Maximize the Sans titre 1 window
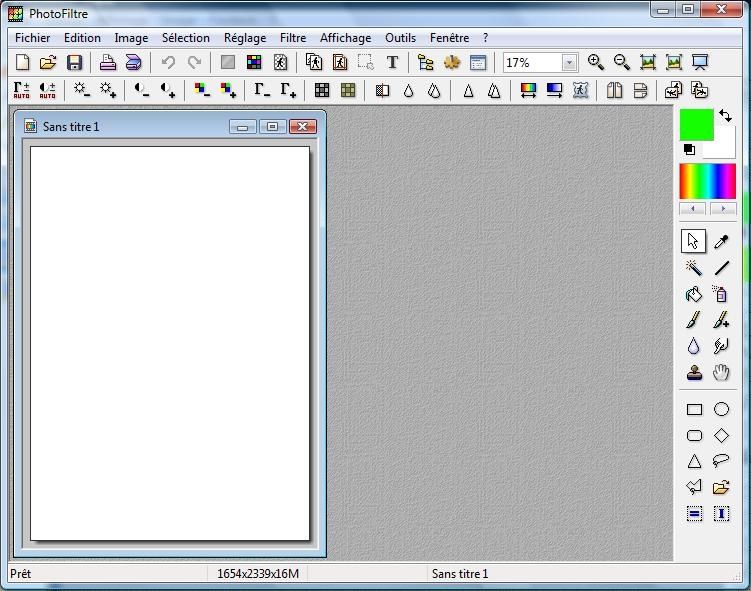Image resolution: width=751 pixels, height=591 pixels. click(x=272, y=126)
